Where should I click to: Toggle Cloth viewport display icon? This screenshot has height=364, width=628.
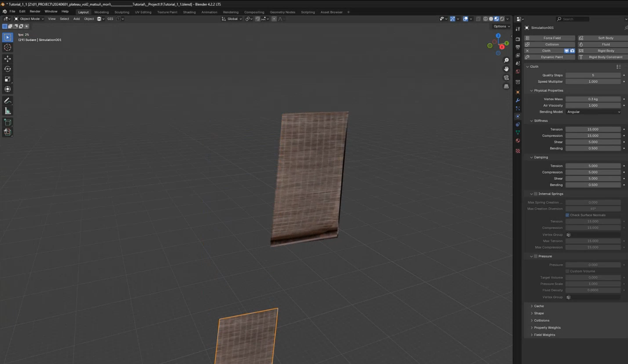click(566, 51)
